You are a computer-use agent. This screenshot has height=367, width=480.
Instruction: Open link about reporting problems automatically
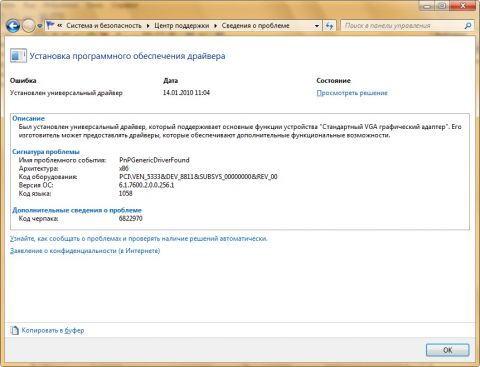click(139, 239)
